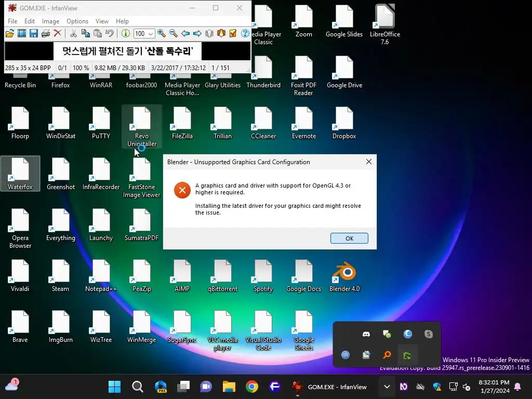Click the previous page up-arrow icon
The width and height of the screenshot is (532, 399).
coord(209,33)
